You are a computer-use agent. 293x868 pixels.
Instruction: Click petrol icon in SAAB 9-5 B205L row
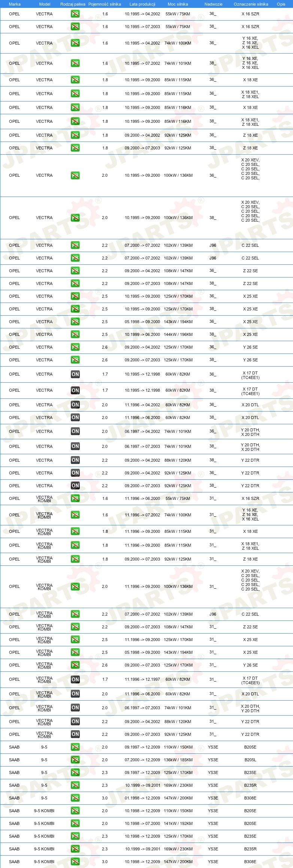[x=75, y=760]
